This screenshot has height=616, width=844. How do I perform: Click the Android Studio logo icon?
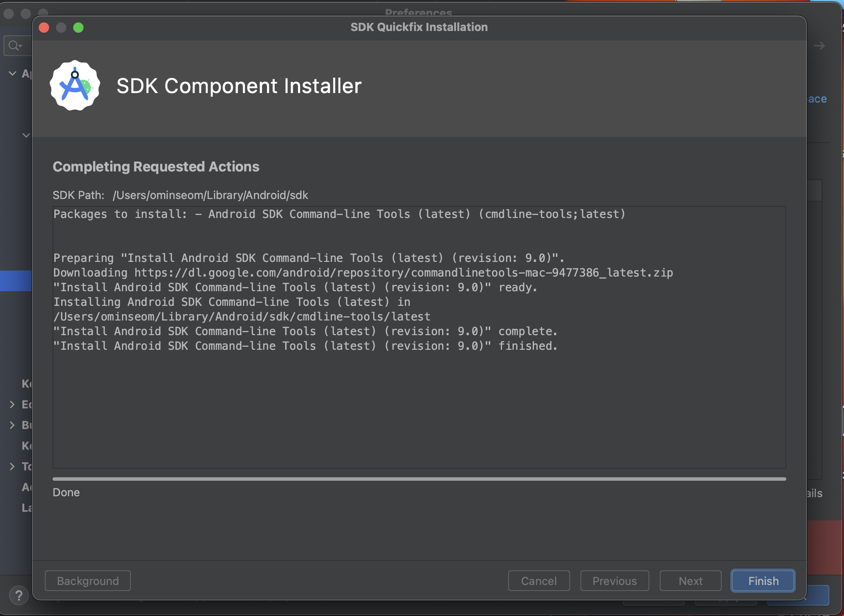75,85
